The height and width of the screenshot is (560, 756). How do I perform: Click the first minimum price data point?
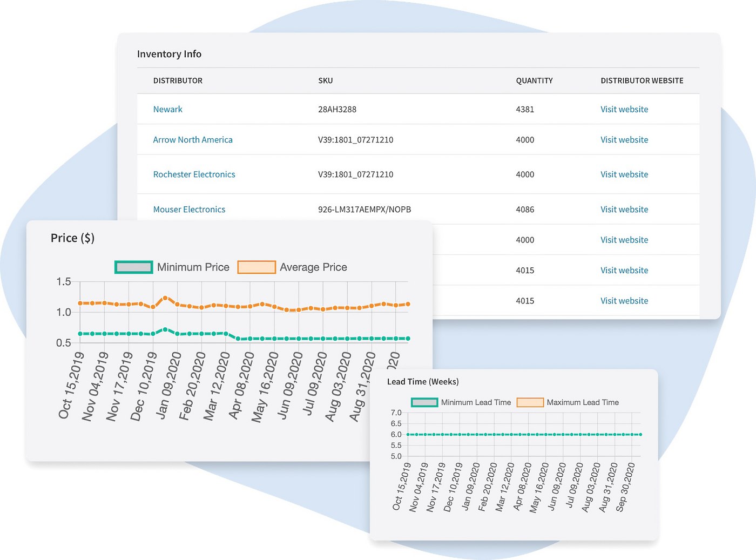[x=80, y=334]
